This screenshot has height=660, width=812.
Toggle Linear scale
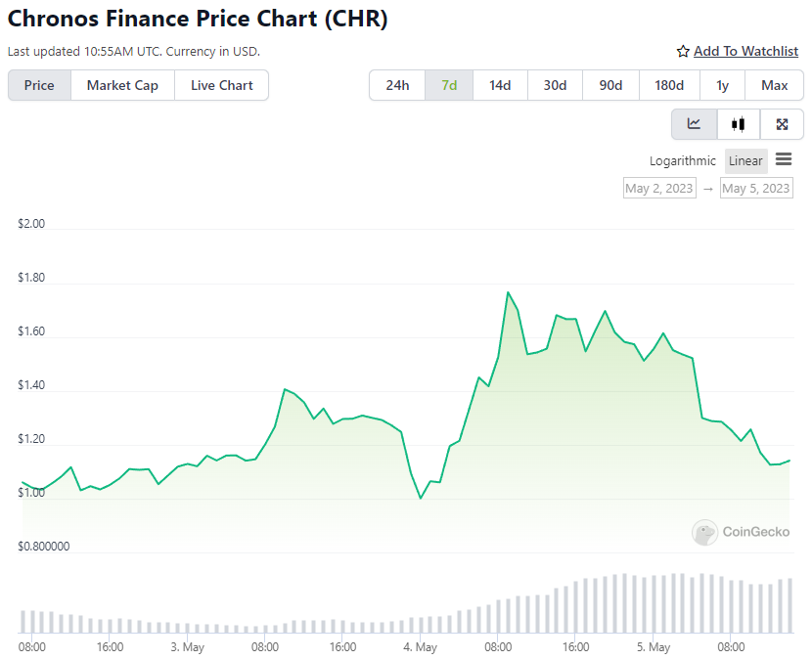[x=745, y=161]
